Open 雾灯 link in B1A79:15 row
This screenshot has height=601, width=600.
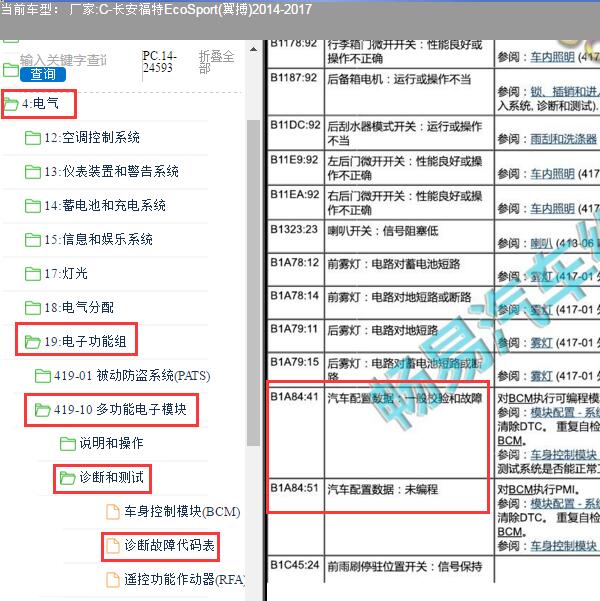point(541,376)
